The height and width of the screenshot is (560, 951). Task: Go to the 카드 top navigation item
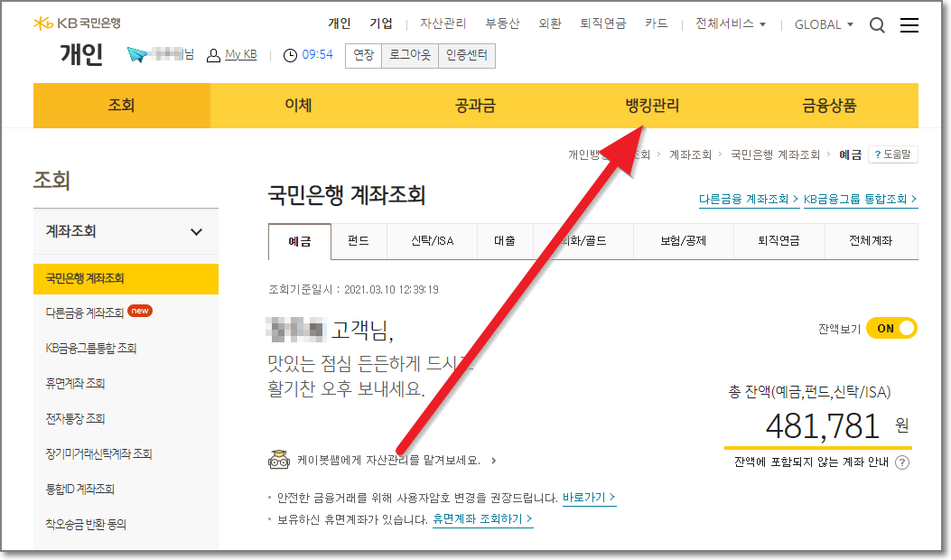click(x=657, y=23)
